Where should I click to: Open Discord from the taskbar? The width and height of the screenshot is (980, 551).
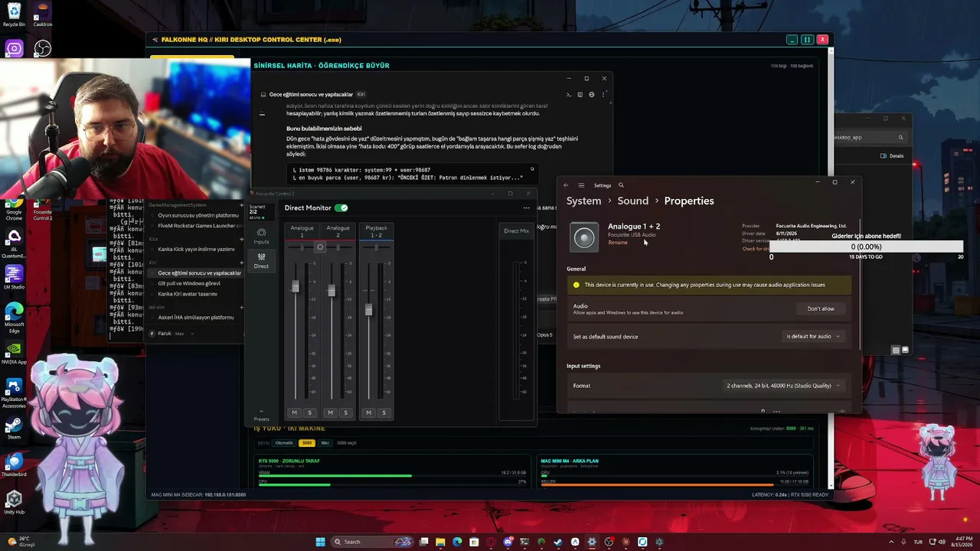[508, 542]
